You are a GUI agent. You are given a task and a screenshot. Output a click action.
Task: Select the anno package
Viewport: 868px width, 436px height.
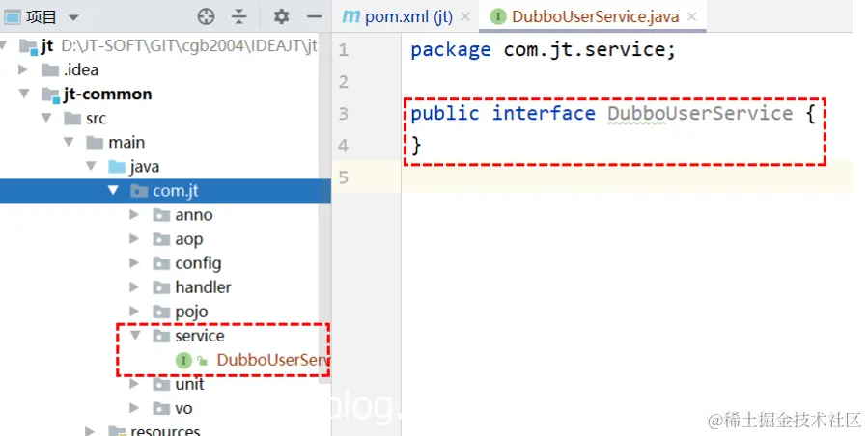click(194, 215)
